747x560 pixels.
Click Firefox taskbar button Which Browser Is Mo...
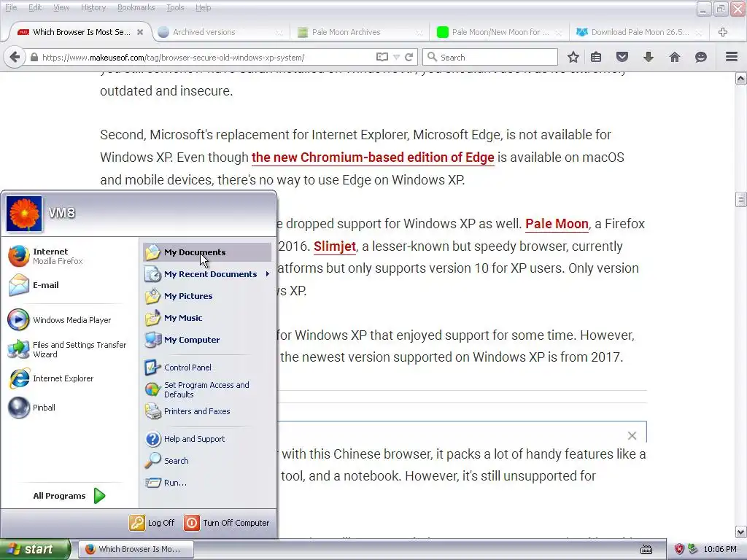(x=136, y=549)
